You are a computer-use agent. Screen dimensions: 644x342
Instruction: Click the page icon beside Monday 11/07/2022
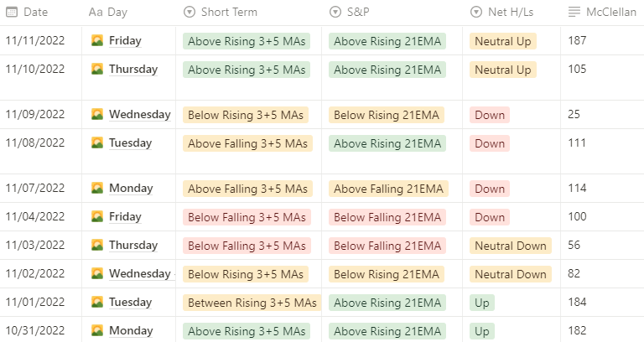point(97,189)
